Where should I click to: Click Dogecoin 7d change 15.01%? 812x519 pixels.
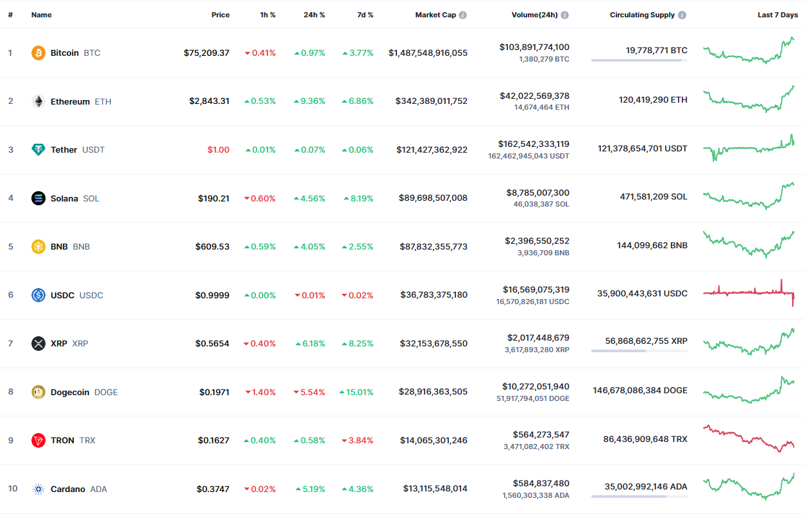[356, 392]
